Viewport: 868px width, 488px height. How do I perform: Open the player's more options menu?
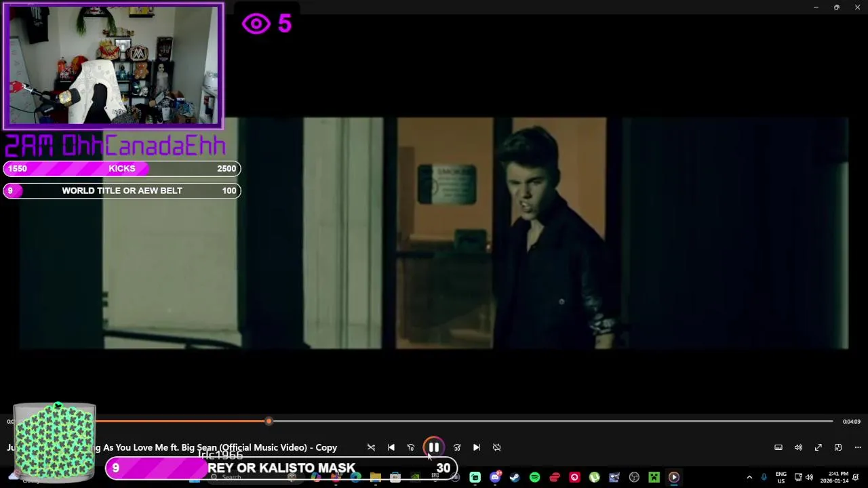point(858,447)
